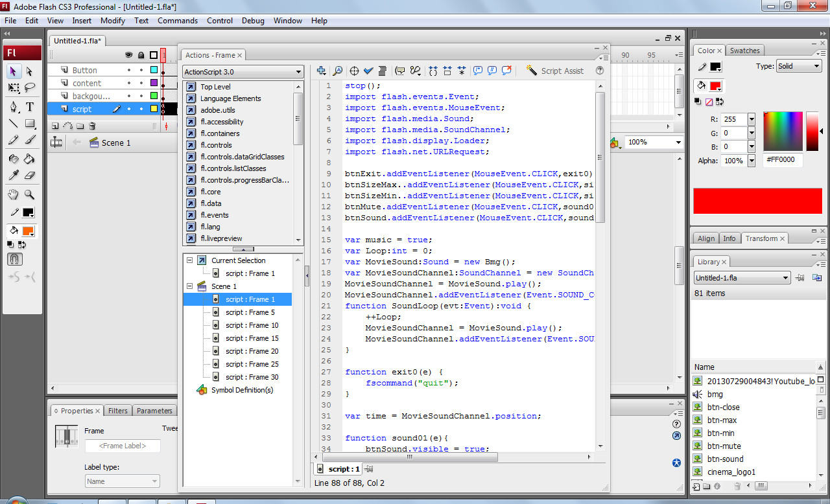Select the Pen tool
Viewport: 830px width, 504px height.
(x=14, y=107)
